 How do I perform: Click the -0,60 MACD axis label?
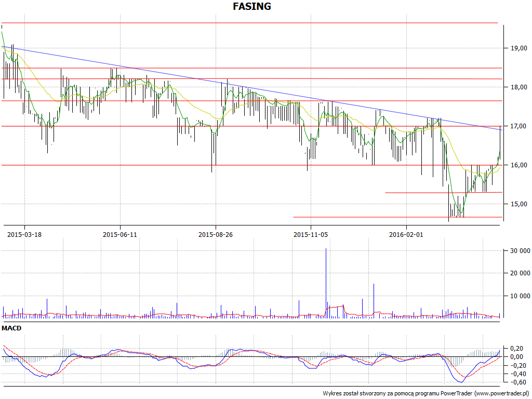click(x=519, y=382)
